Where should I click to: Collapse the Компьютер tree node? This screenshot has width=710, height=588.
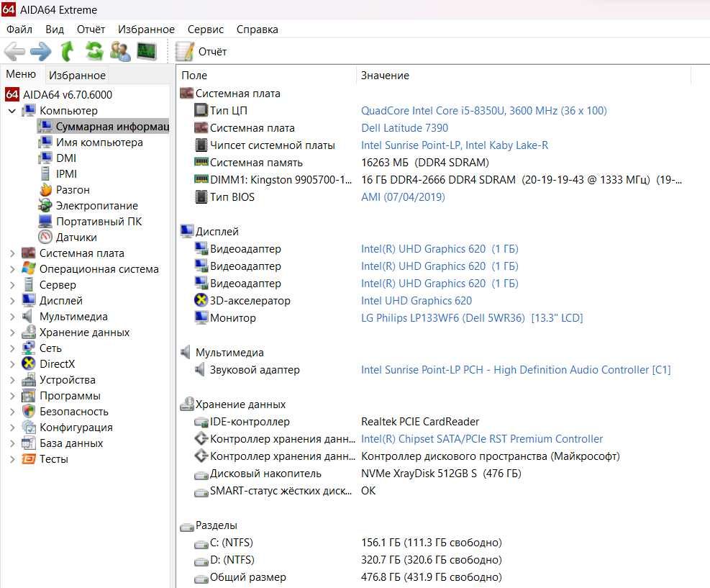pyautogui.click(x=12, y=111)
